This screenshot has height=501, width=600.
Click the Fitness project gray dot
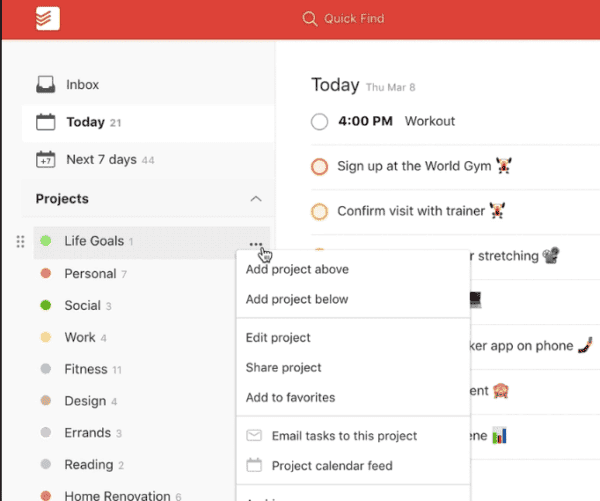46,369
